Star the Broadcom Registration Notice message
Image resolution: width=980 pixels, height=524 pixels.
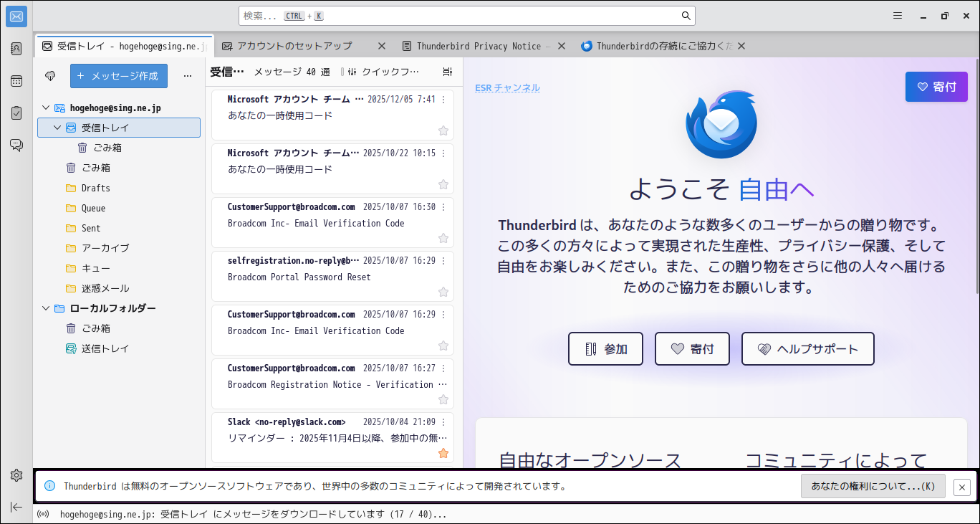tap(443, 399)
